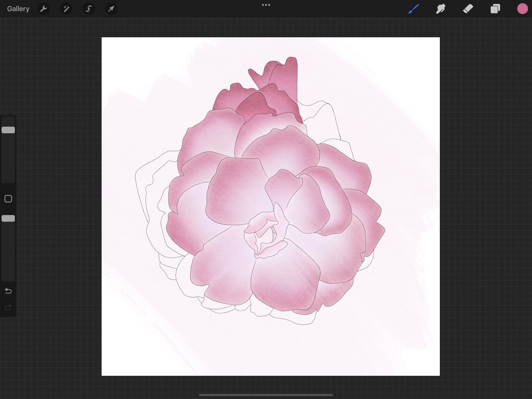
Task: Tap the iPadOS multitasking ellipsis at top center
Action: click(x=266, y=5)
